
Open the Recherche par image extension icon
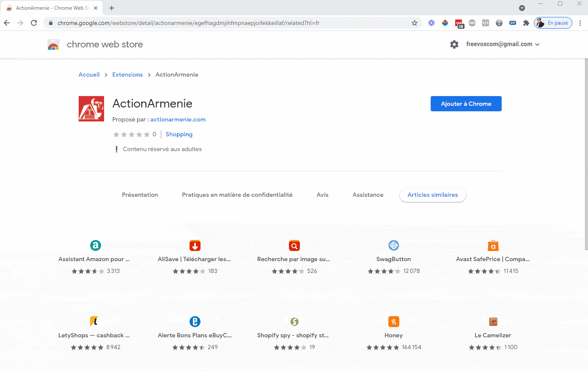[294, 245]
